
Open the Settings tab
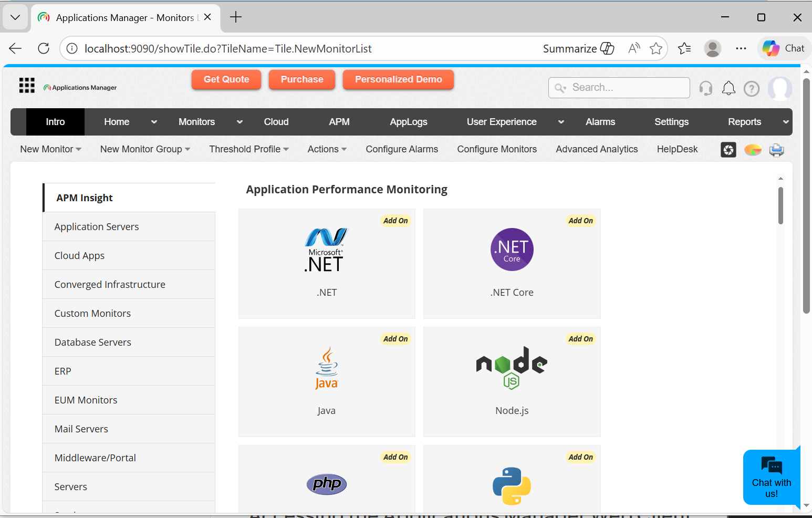(x=671, y=122)
